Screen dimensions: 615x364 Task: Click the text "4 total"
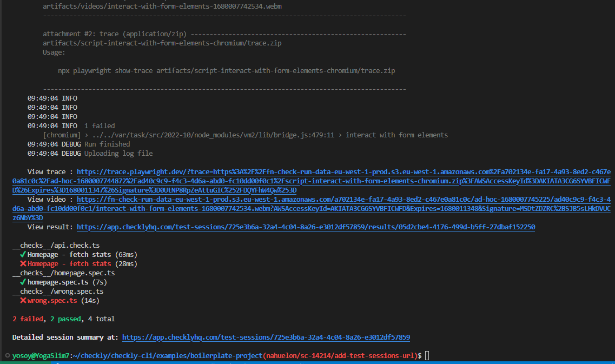[x=101, y=319]
